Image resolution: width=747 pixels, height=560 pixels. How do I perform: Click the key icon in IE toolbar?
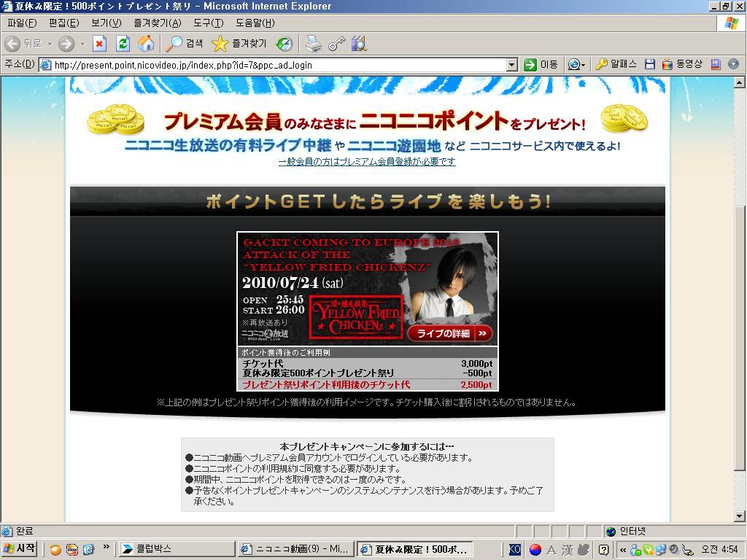click(x=336, y=44)
